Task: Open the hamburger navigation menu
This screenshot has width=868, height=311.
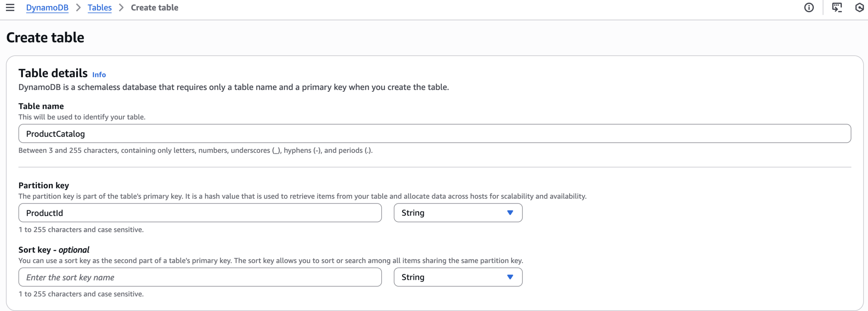Action: coord(10,7)
